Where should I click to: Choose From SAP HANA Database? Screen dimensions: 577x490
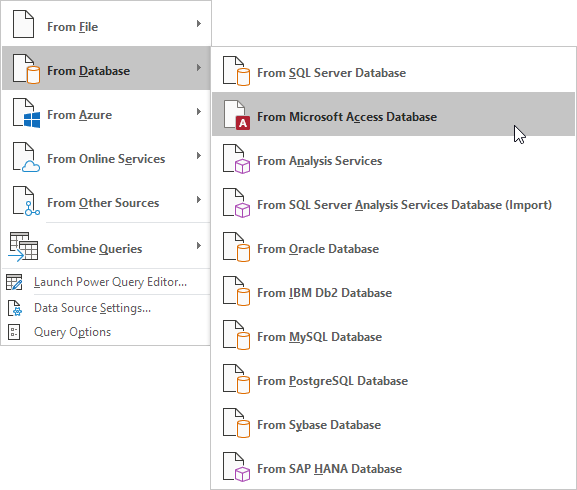click(393, 466)
